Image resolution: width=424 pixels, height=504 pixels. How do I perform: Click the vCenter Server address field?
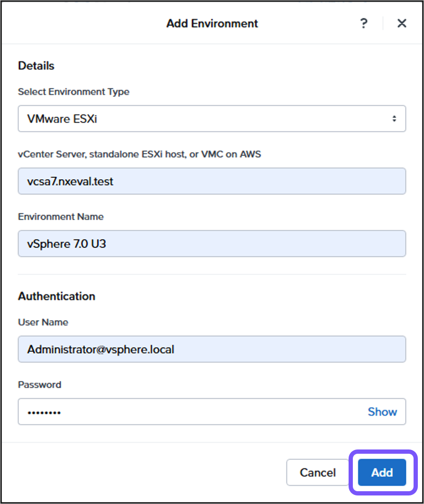tap(212, 181)
